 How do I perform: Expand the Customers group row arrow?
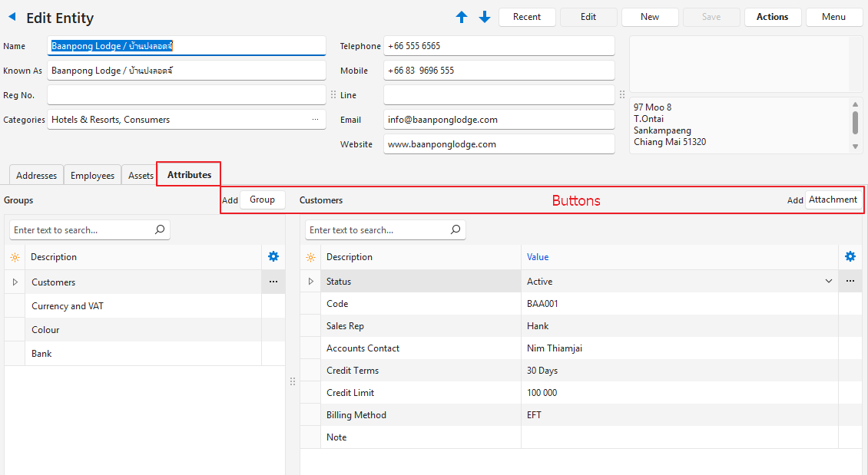click(15, 282)
